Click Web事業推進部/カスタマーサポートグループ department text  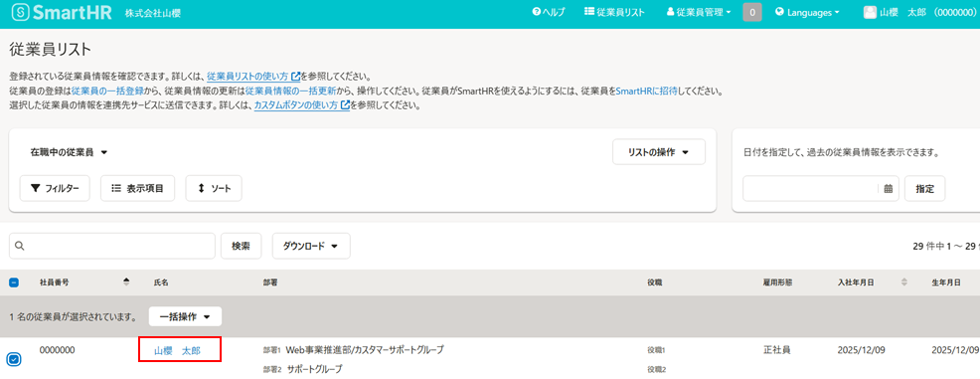[x=365, y=350]
